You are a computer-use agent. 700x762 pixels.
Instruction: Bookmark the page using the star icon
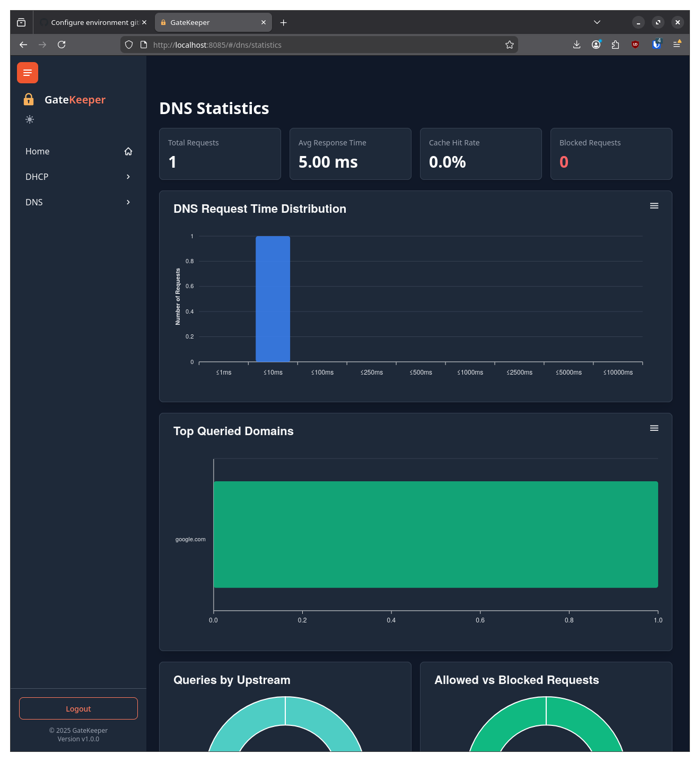[x=509, y=45]
